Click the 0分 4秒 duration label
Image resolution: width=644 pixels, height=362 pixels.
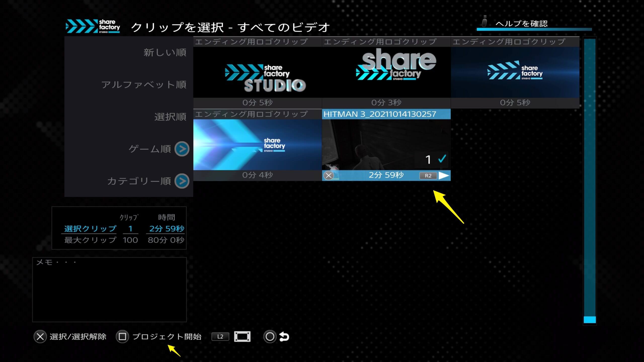(257, 175)
